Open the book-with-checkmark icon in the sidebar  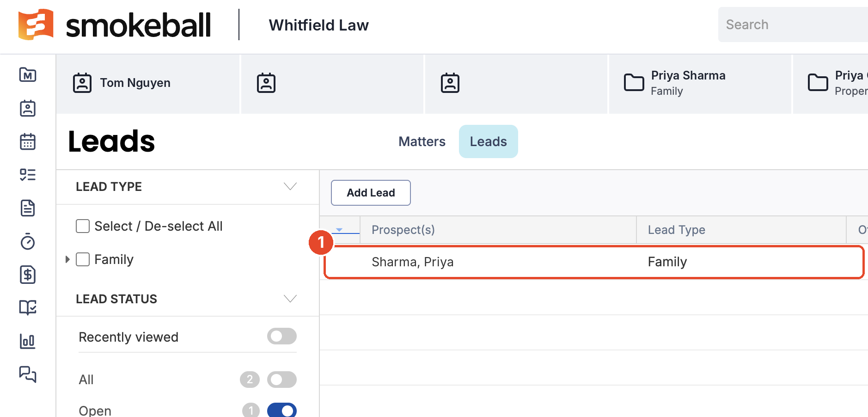[28, 307]
